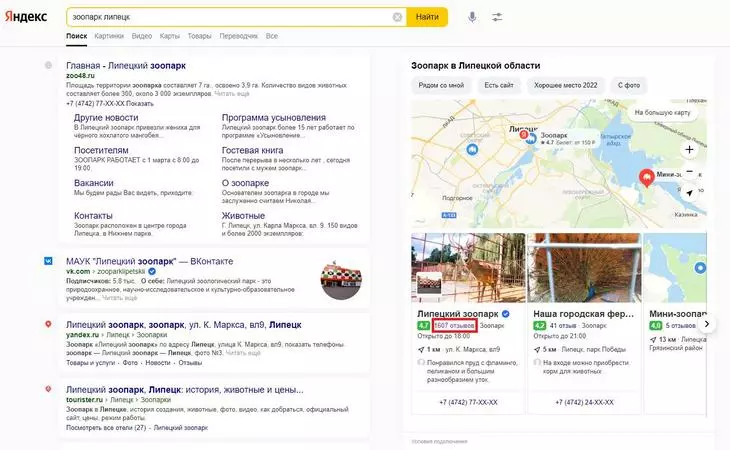Click the 4.7 rating badge of Липецкий зоопарк
The image size is (730, 450).
(x=423, y=326)
